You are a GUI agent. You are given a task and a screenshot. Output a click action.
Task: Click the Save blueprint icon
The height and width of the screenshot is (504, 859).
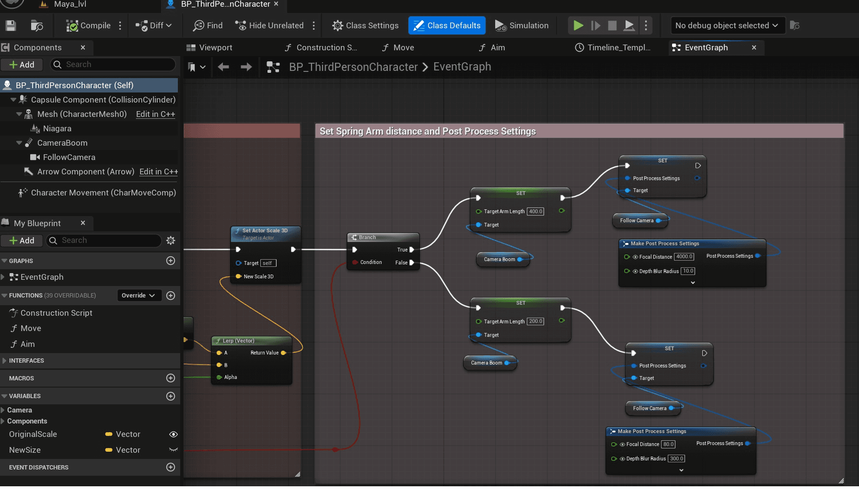(11, 25)
